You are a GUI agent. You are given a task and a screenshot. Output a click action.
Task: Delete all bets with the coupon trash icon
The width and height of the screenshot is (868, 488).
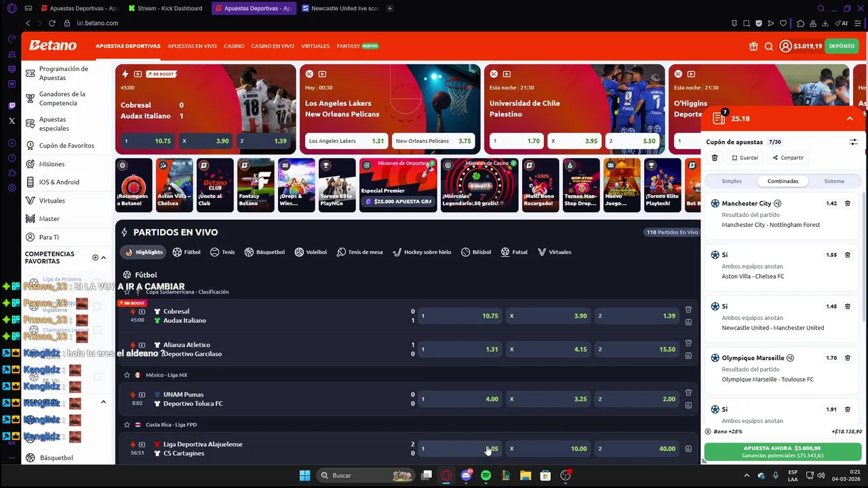pyautogui.click(x=715, y=158)
